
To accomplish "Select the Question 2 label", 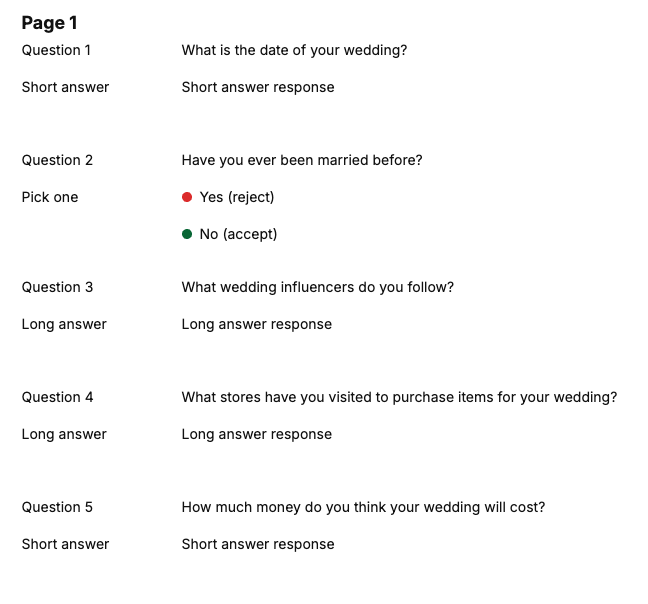I will click(57, 160).
